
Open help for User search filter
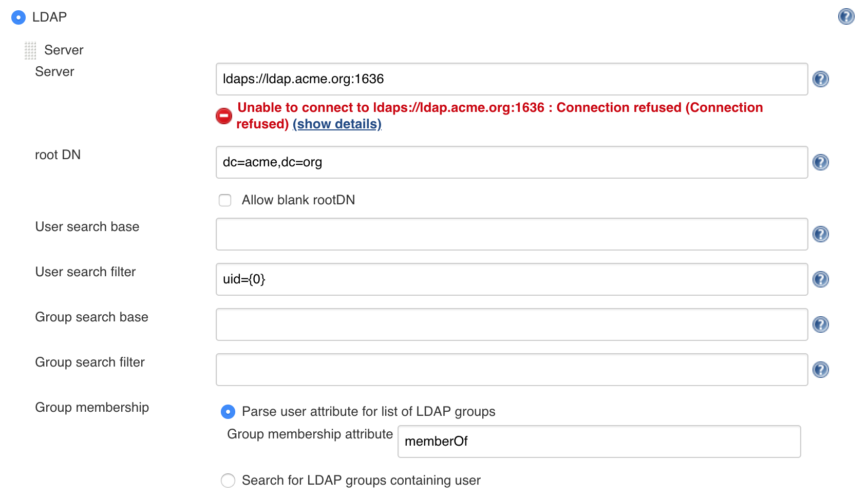(x=820, y=280)
